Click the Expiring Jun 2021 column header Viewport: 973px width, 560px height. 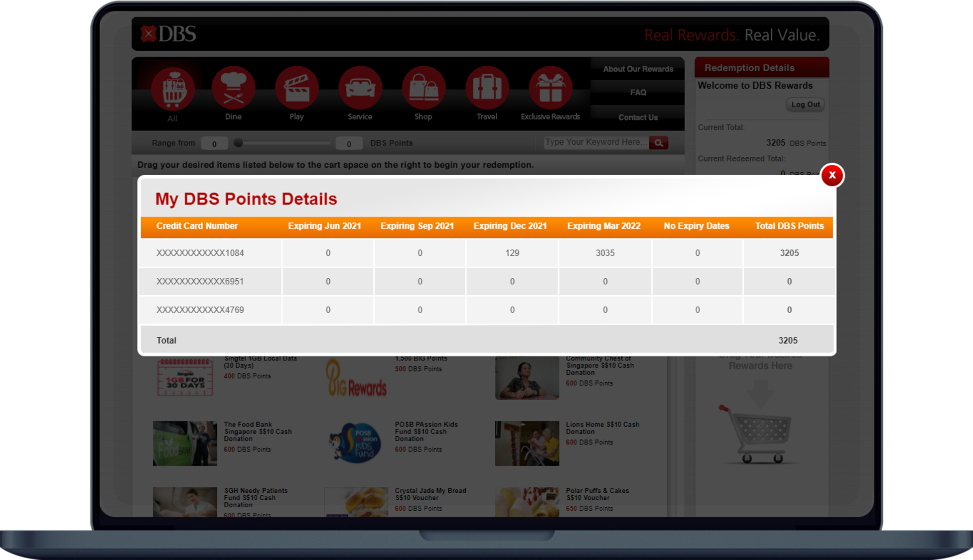324,226
